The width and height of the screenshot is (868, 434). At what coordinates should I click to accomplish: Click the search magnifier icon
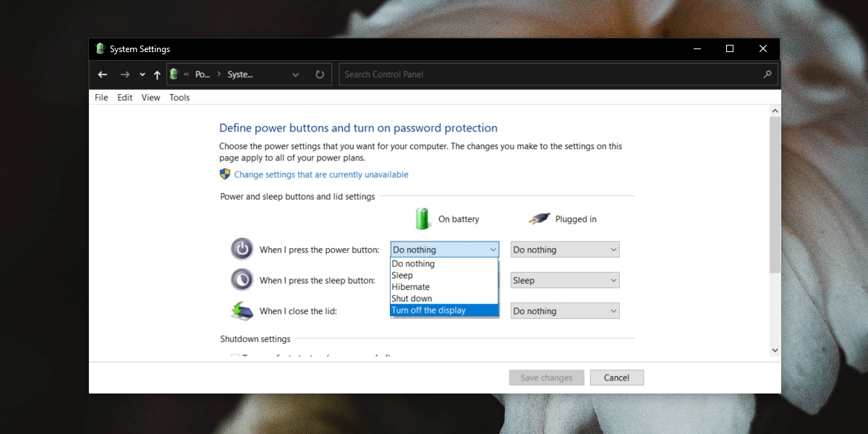tap(767, 75)
